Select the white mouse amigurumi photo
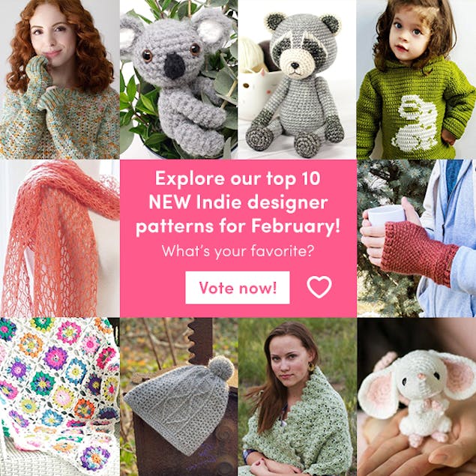476x476 pixels. pyautogui.click(x=417, y=397)
